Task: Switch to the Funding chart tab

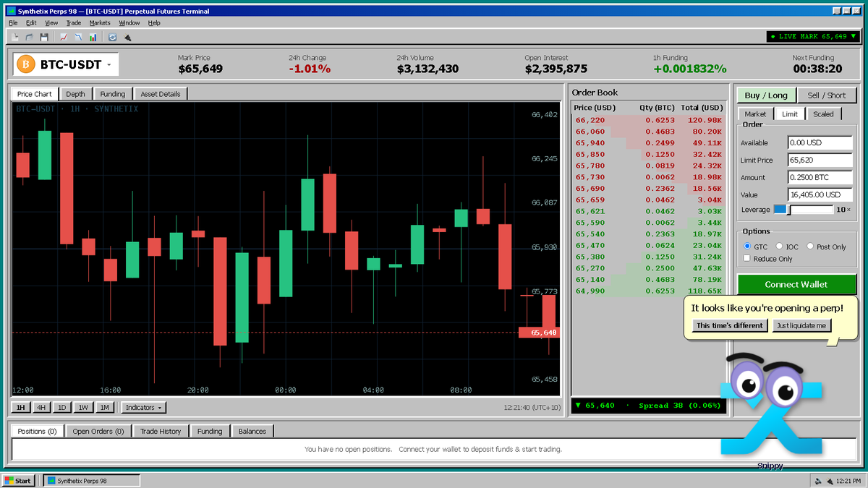Action: (x=113, y=94)
